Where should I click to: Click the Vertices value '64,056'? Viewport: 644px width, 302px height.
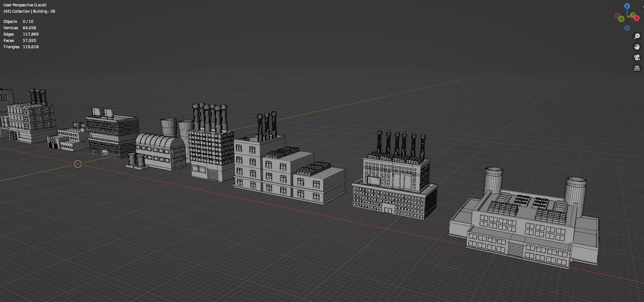(x=30, y=28)
